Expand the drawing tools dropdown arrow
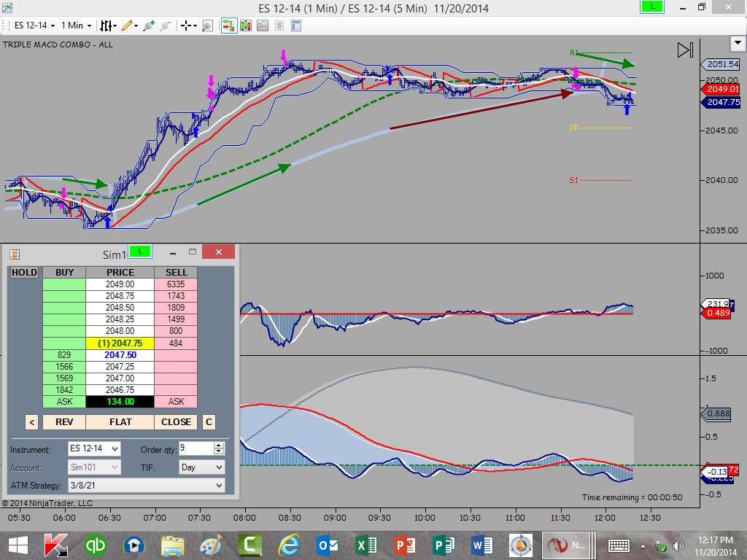The width and height of the screenshot is (747, 560). pyautogui.click(x=136, y=26)
